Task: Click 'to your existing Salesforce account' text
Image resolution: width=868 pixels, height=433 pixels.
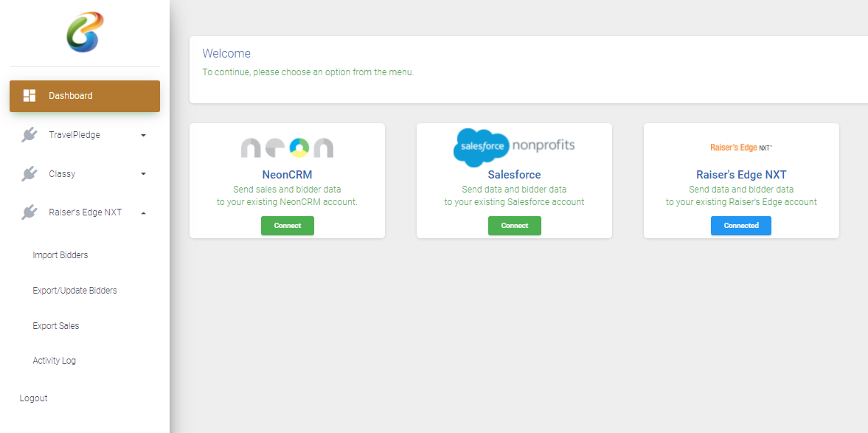Action: 514,202
